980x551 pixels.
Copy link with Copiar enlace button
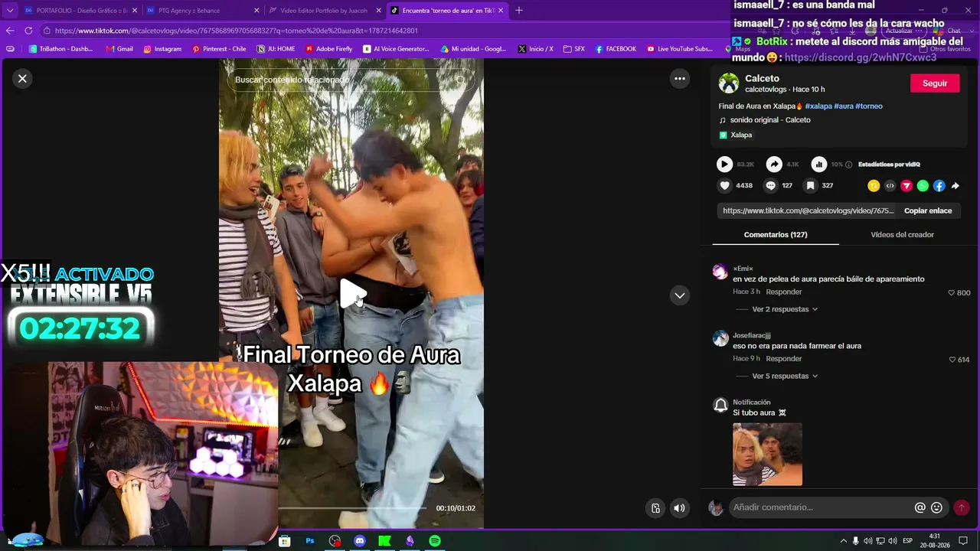point(928,210)
